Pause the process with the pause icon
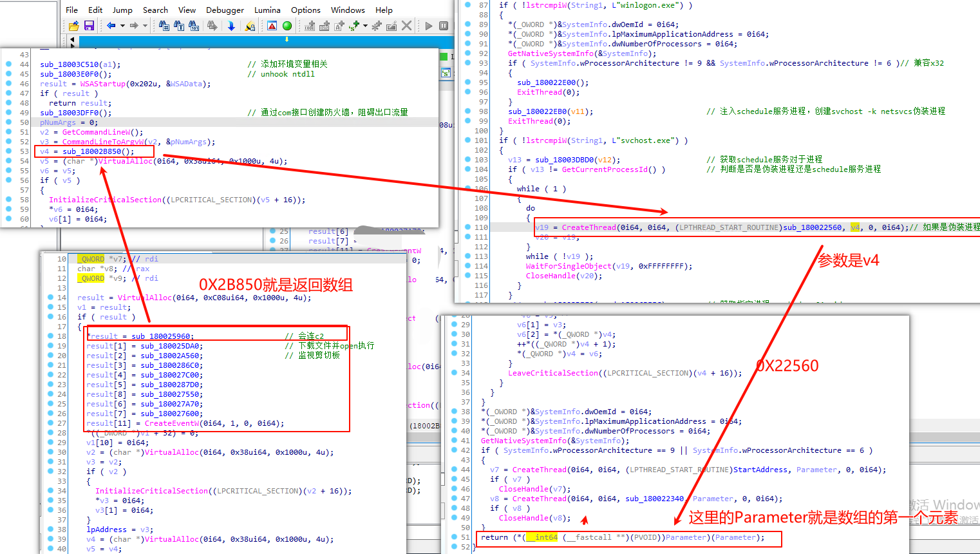This screenshot has height=554, width=980. 444,26
